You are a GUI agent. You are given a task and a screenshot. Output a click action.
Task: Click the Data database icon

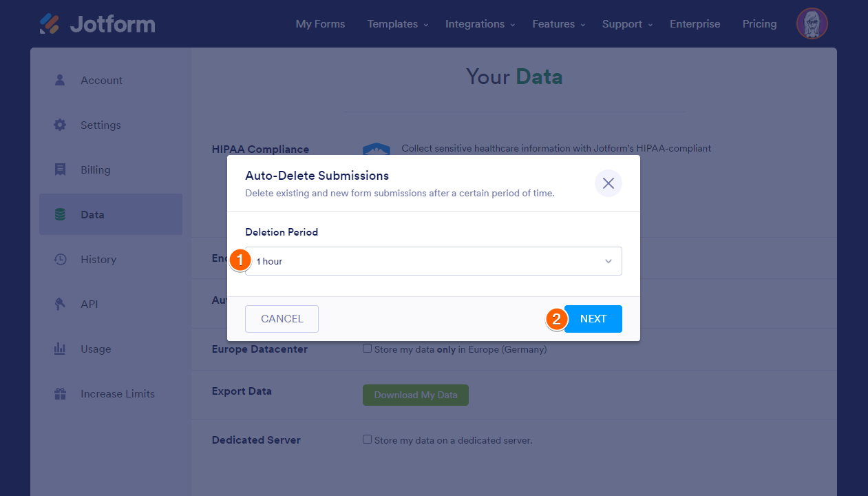click(x=60, y=214)
